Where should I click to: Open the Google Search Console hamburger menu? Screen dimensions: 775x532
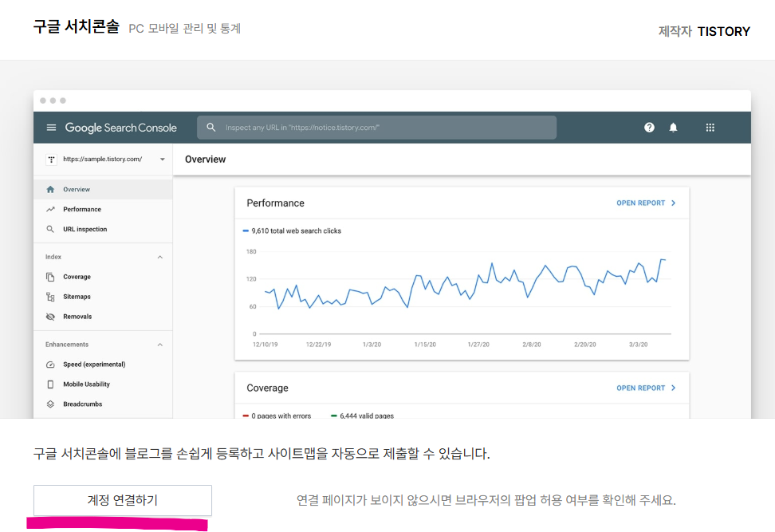[51, 128]
